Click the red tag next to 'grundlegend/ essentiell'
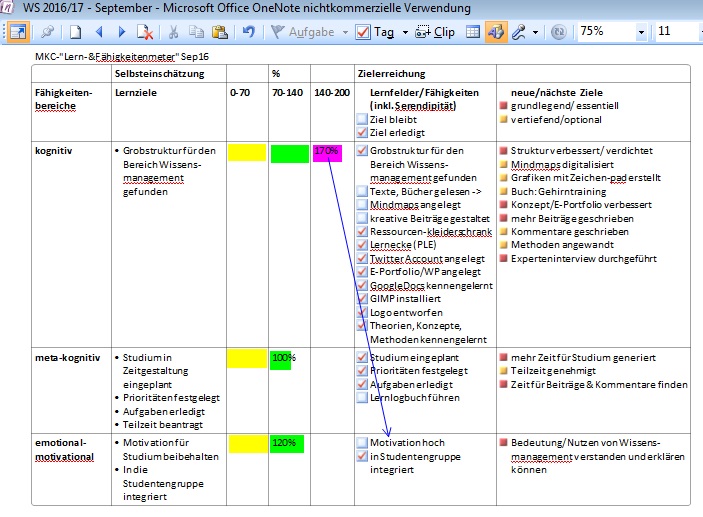The image size is (703, 517). [x=503, y=106]
